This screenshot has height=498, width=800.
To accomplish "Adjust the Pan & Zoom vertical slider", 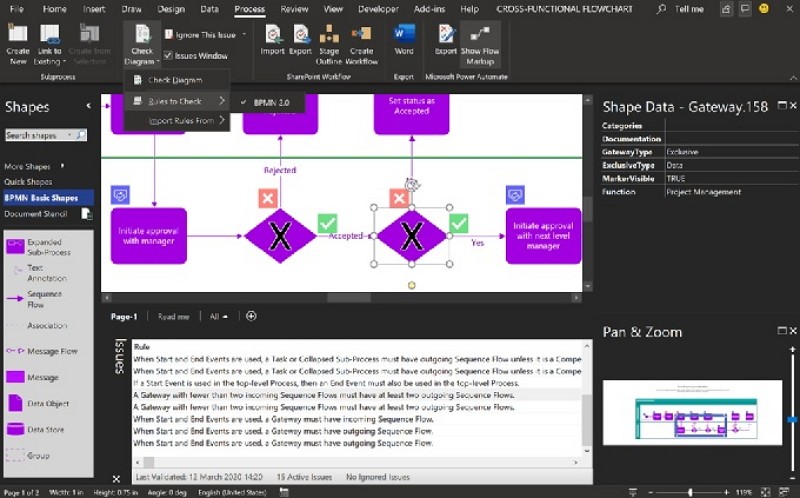I will 792,419.
